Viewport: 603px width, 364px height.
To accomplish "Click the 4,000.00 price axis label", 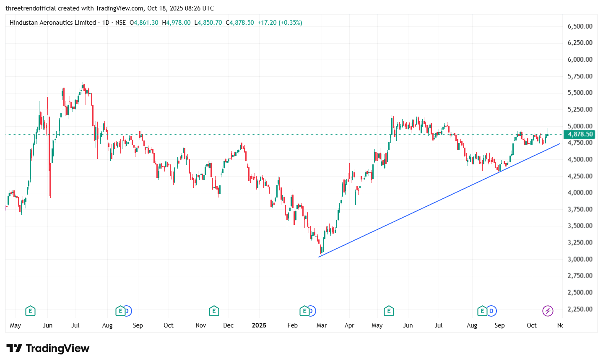I will [580, 192].
